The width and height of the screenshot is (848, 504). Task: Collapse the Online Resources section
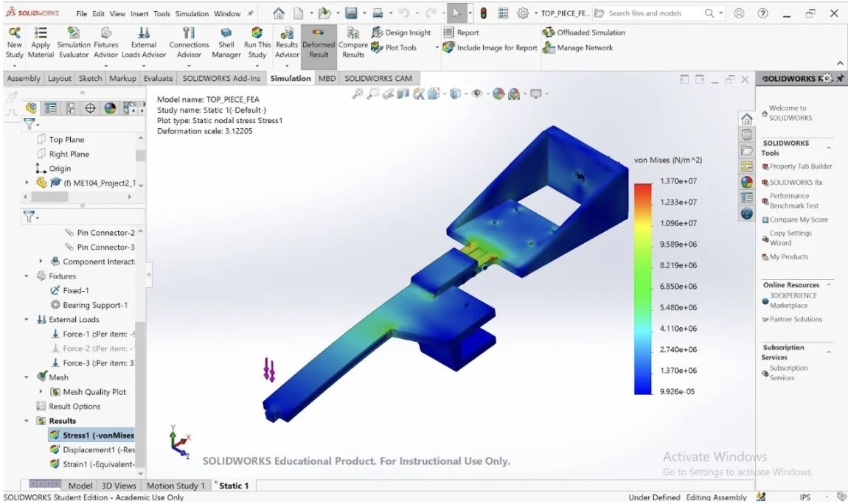829,284
